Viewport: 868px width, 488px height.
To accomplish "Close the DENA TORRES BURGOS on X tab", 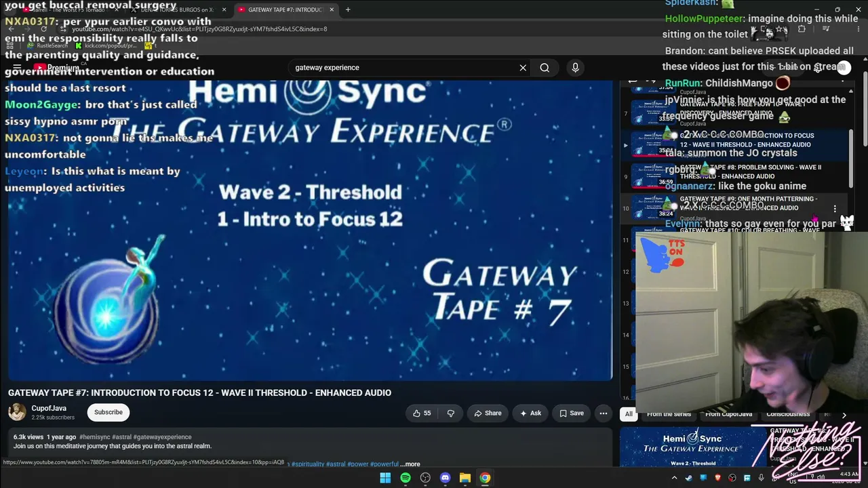I will tap(224, 9).
